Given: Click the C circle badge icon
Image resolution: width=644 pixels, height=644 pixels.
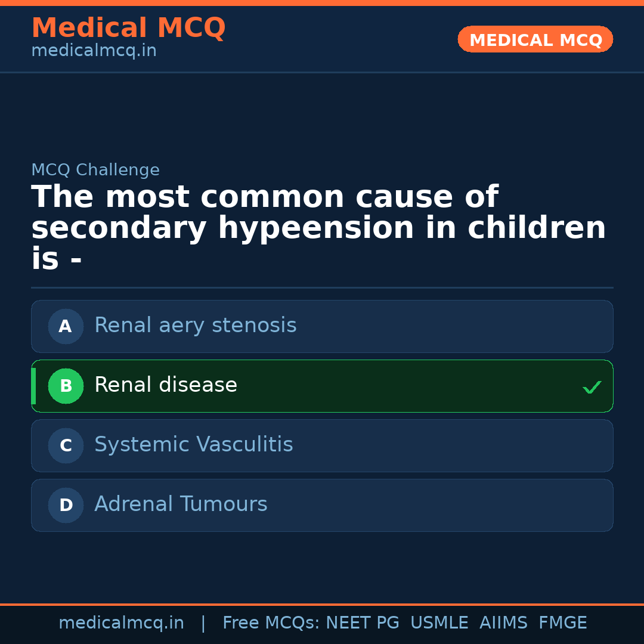Looking at the screenshot, I should tap(66, 445).
